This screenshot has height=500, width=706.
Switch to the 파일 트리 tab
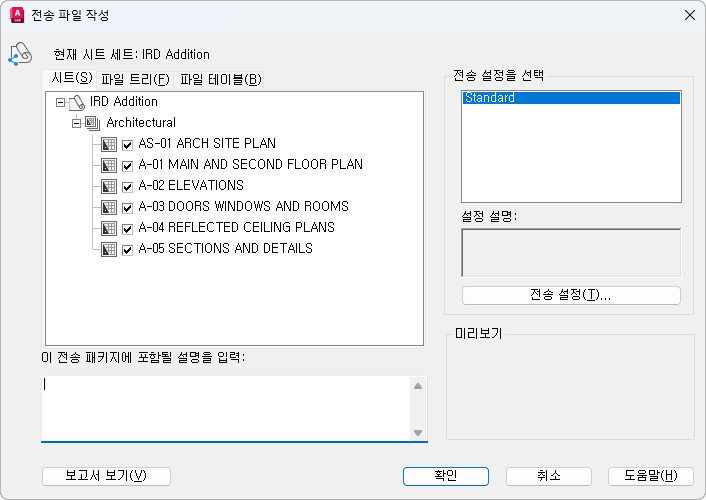click(135, 79)
